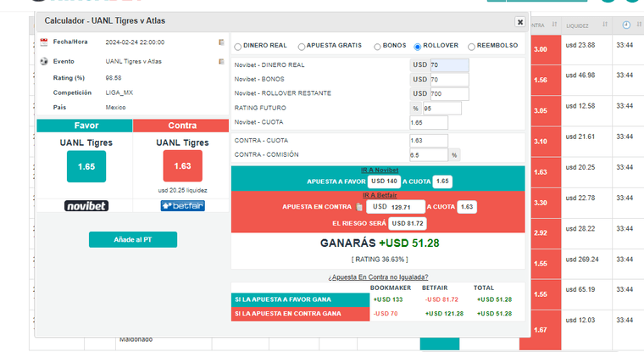Viewport: 644px width, 352px height.
Task: Click the -USD 70 bookmaker cell
Action: (x=386, y=314)
